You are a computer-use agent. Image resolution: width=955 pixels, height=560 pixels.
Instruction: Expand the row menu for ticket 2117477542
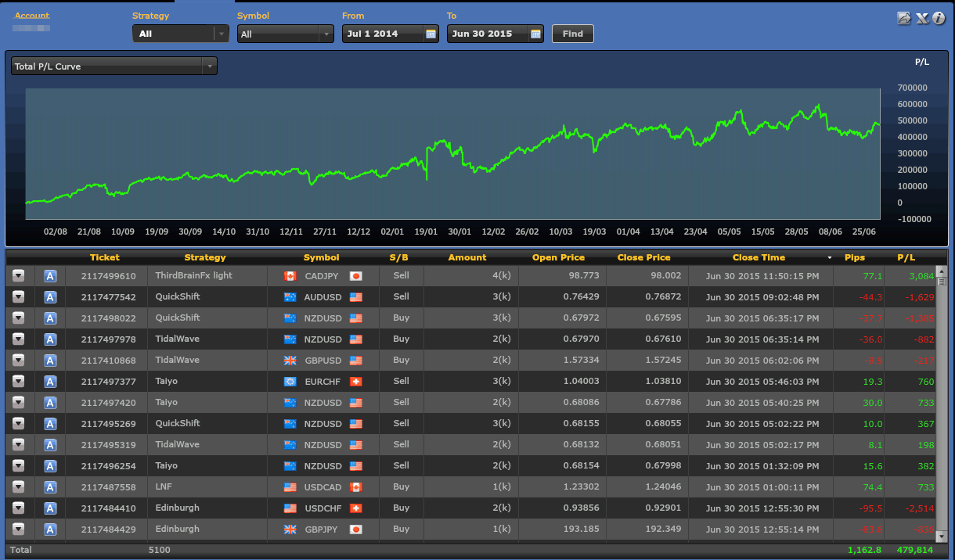click(19, 296)
